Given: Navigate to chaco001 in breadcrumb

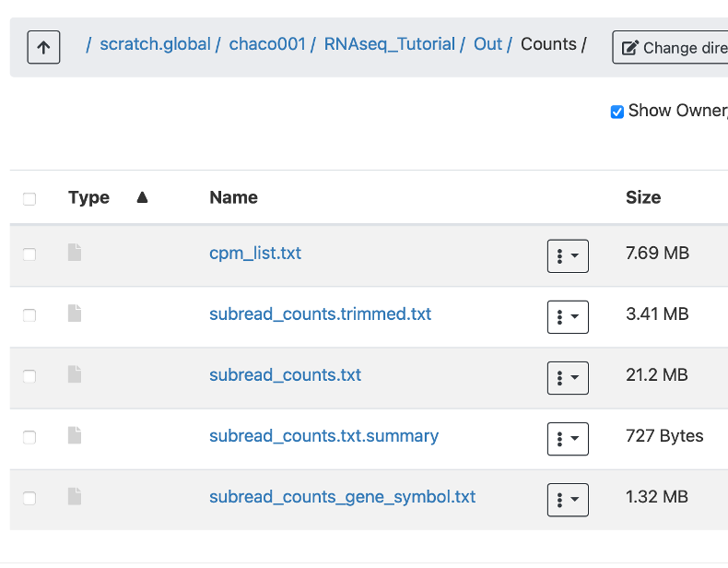Looking at the screenshot, I should [267, 44].
